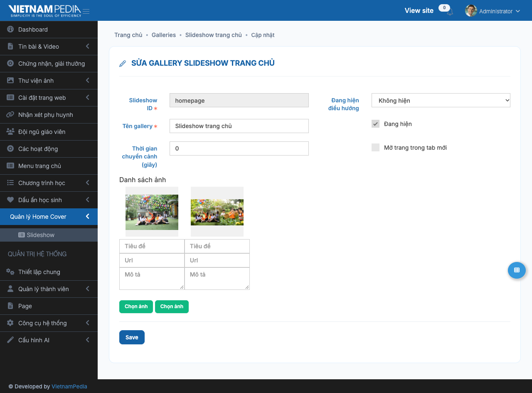Click the VietnamPedia footer link
Screen dimensions: 532x393
69,386
